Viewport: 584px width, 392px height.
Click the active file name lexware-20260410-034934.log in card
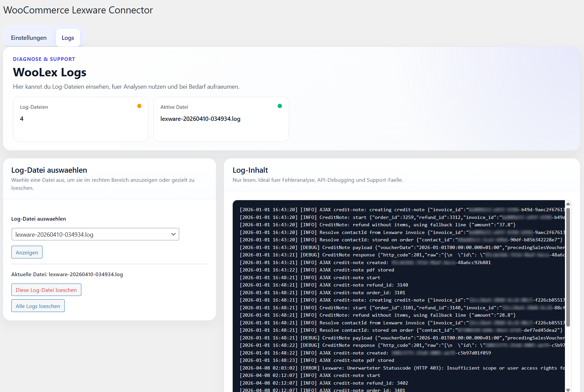pos(200,119)
